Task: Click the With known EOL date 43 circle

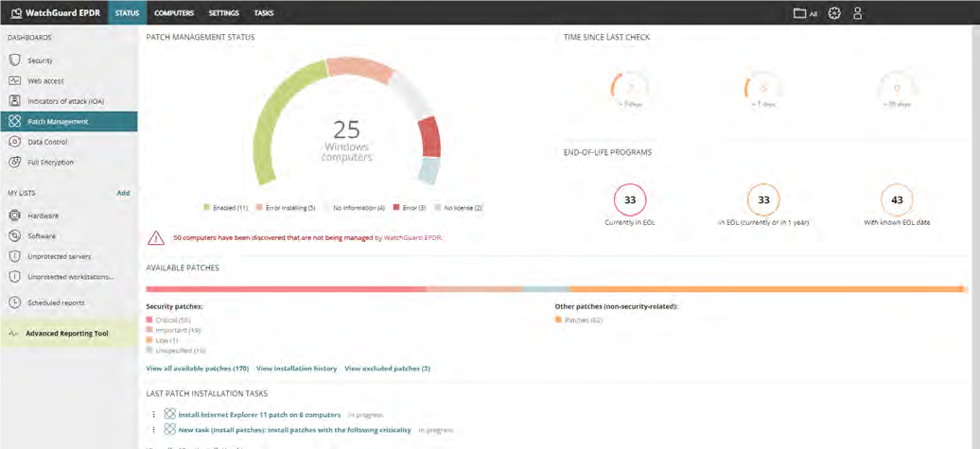Action: tap(897, 199)
